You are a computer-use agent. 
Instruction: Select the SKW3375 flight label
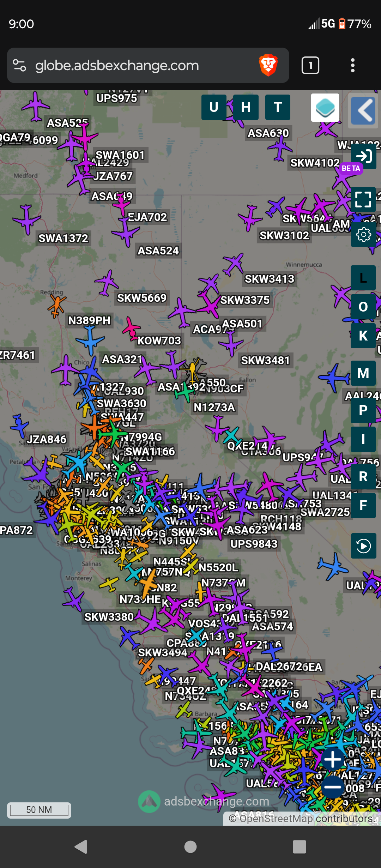click(x=245, y=300)
